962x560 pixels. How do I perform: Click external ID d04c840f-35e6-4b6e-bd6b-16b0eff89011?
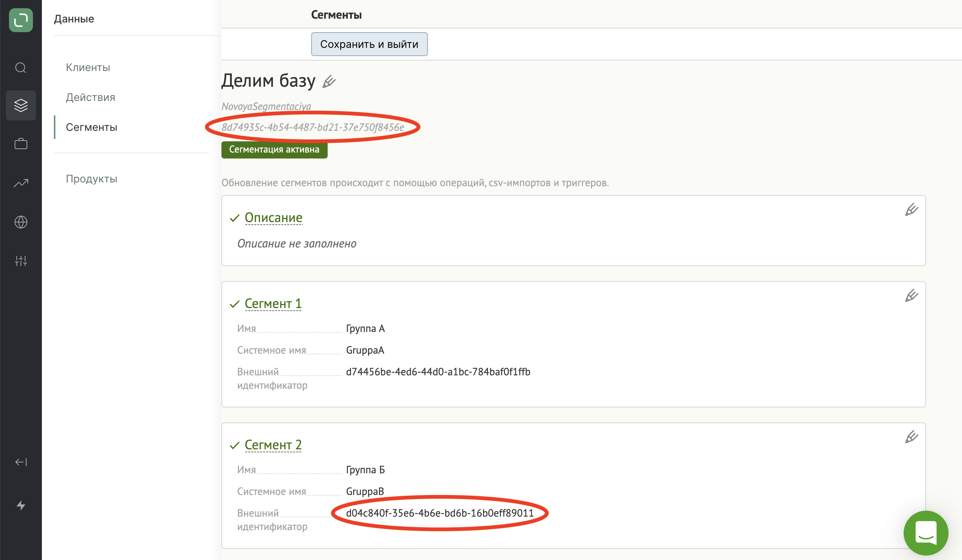(x=440, y=513)
